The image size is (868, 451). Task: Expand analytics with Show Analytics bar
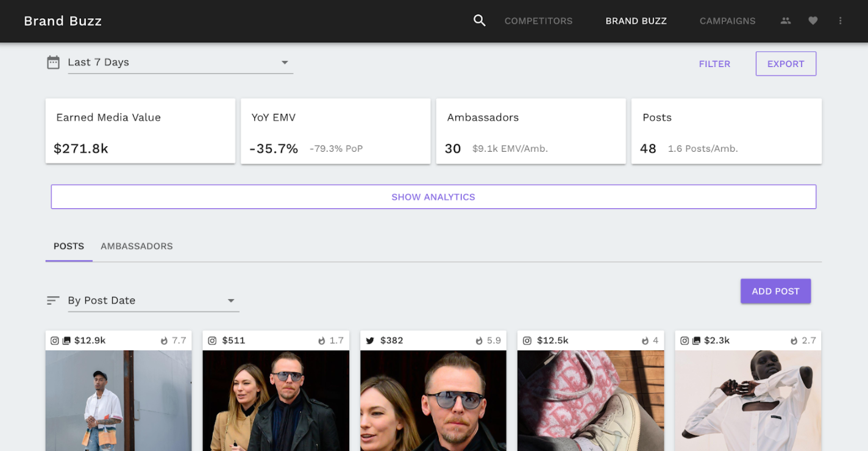click(433, 197)
